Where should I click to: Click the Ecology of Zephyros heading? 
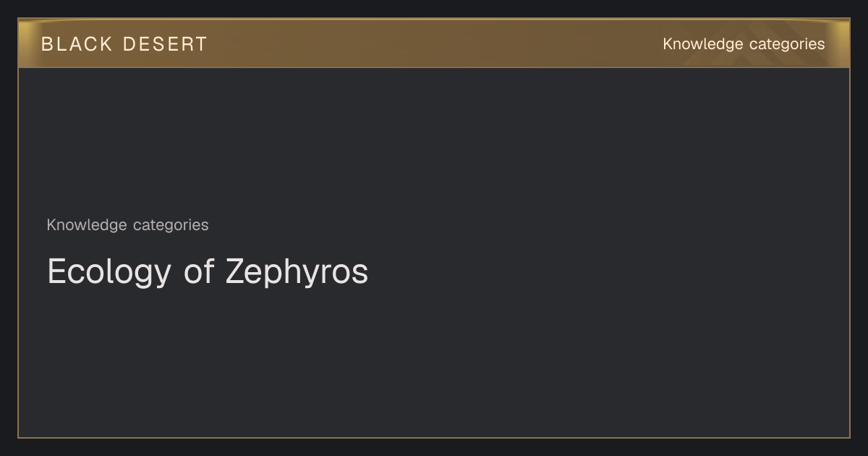coord(208,272)
